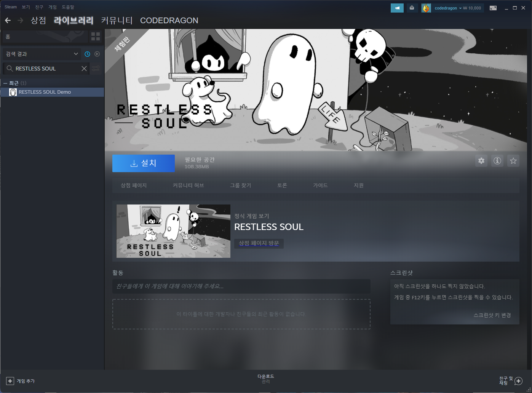
Task: Open the CODEDRAGON profile tab
Action: 169,21
